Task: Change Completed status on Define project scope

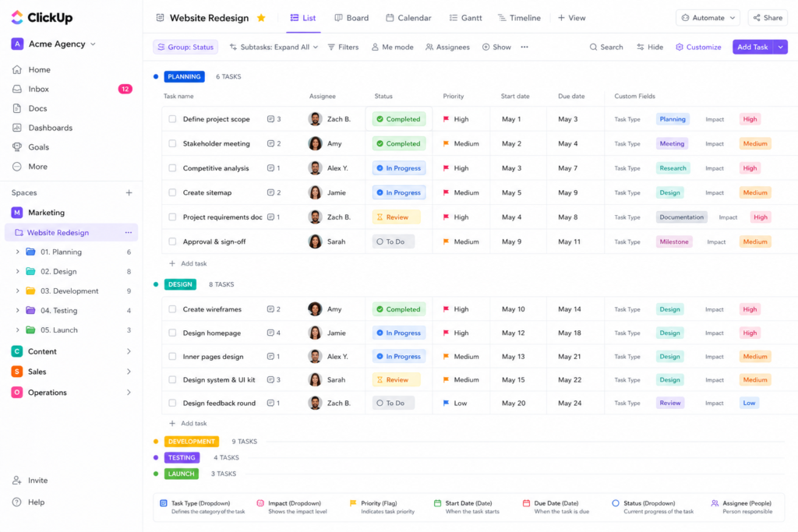Action: (x=398, y=119)
